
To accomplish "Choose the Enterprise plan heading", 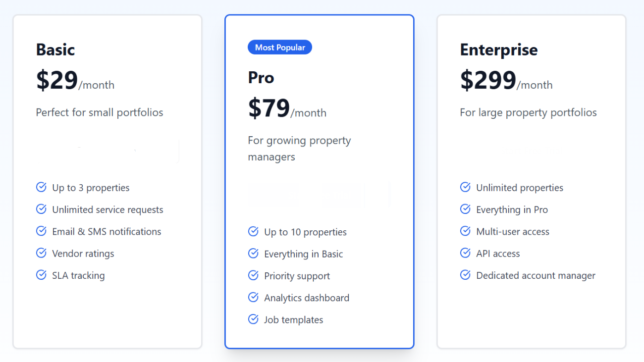I will click(499, 50).
